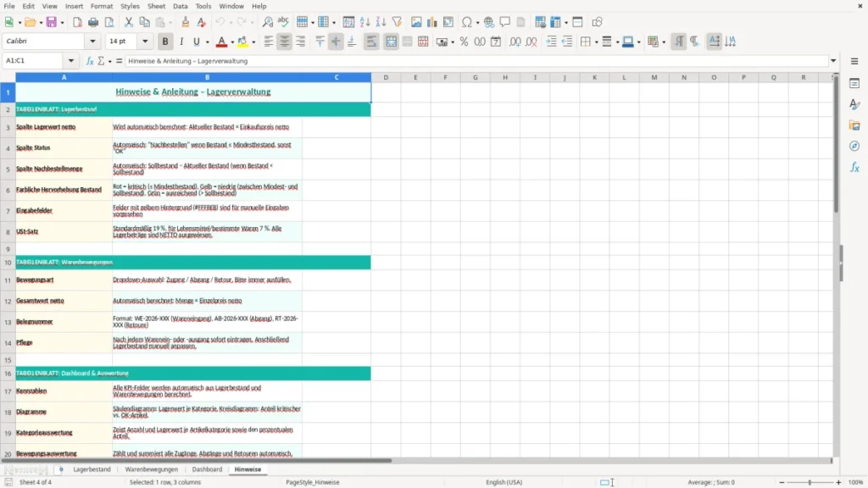This screenshot has height=488, width=868.
Task: Toggle Align Left
Action: (269, 42)
